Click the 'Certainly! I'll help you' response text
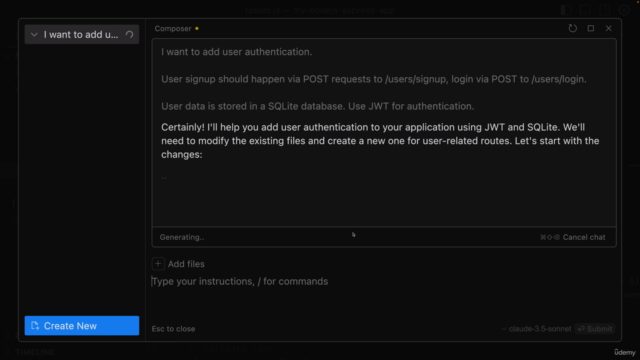 point(380,141)
